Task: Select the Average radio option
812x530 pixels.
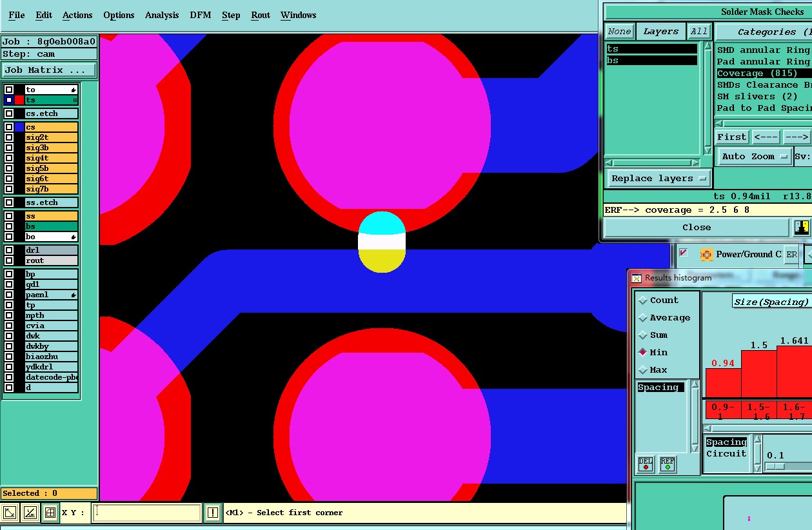Action: (x=643, y=318)
